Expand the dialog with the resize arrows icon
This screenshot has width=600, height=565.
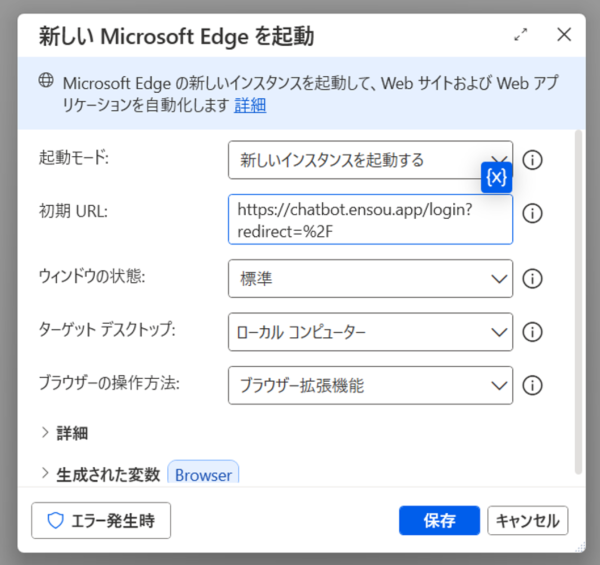(x=521, y=35)
